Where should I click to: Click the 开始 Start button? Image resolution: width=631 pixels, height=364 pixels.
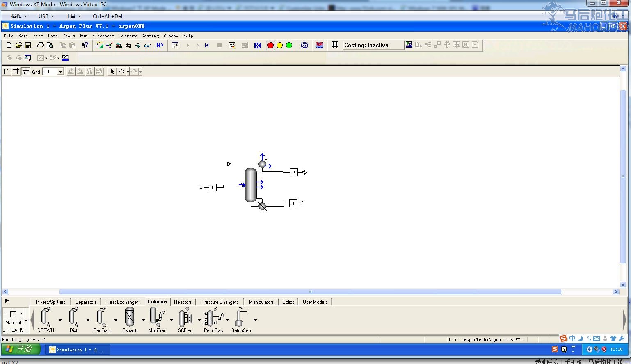pos(21,349)
